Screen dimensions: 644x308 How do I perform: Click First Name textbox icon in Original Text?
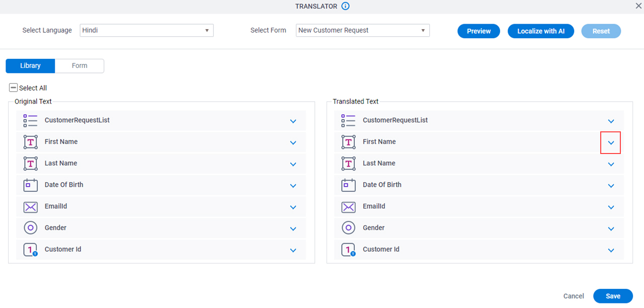(x=31, y=142)
